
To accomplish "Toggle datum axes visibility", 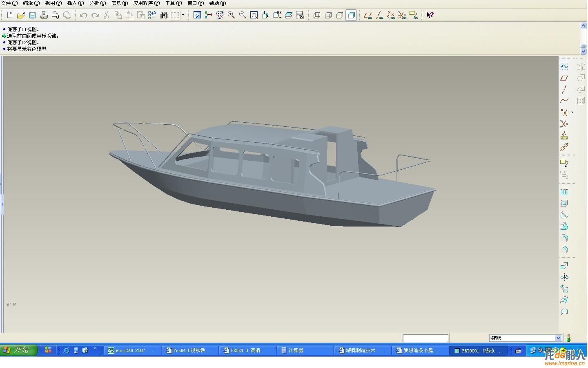I will pyautogui.click(x=379, y=15).
